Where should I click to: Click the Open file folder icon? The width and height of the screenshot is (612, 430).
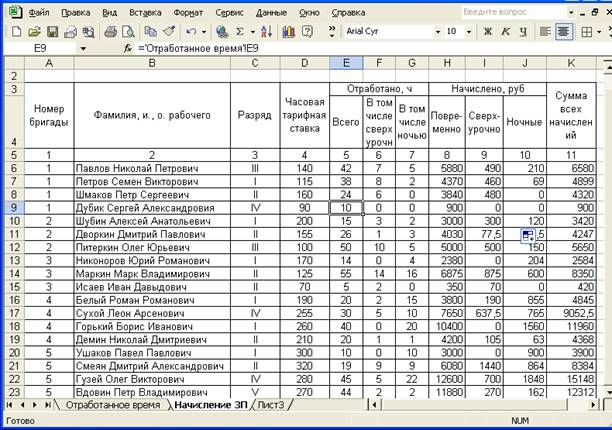coord(33,32)
